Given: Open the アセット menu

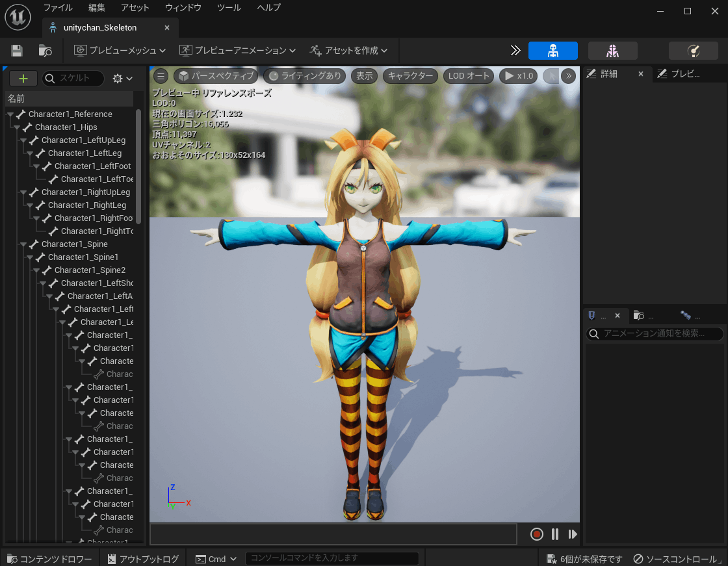Looking at the screenshot, I should [135, 8].
